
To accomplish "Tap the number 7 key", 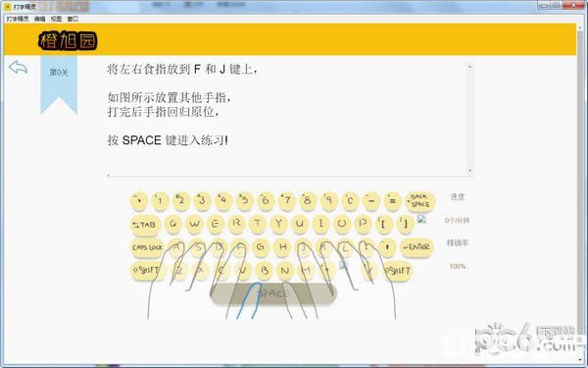I will tap(287, 200).
